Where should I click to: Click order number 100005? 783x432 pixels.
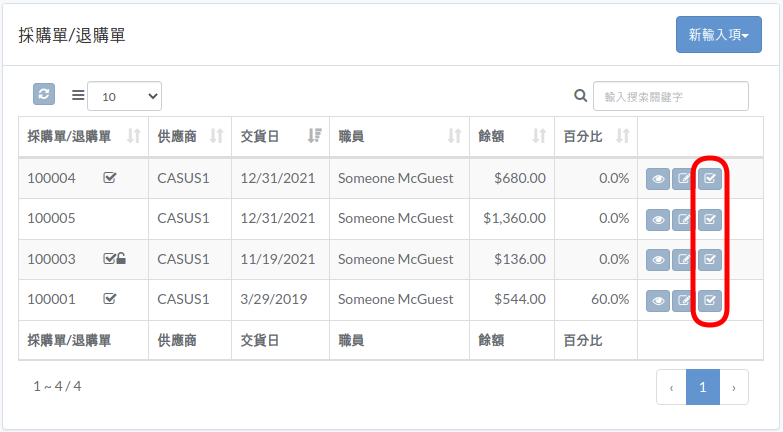tap(51, 218)
